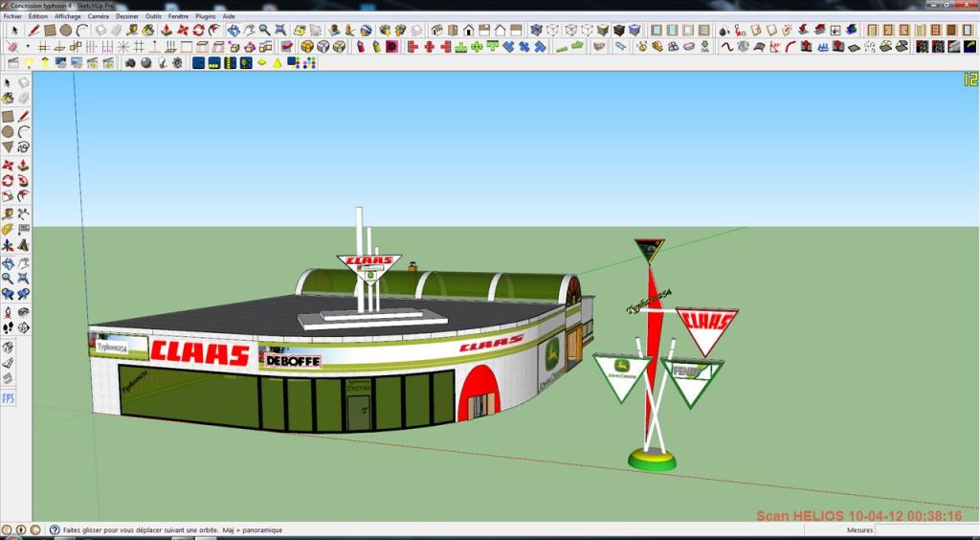Open the Outils menu
The image size is (980, 540).
(x=153, y=16)
